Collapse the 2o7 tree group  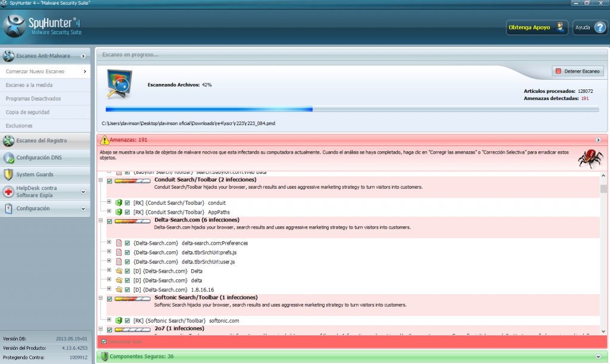[x=100, y=329]
